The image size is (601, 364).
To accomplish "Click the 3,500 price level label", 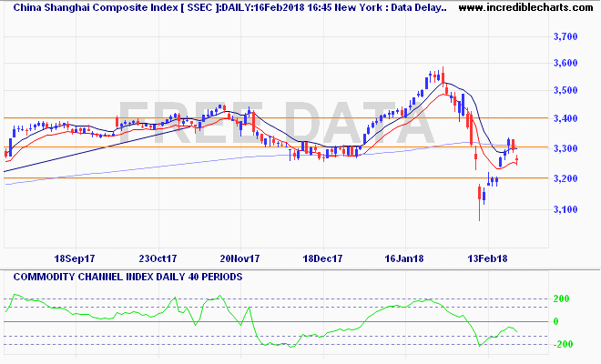I will pos(566,91).
